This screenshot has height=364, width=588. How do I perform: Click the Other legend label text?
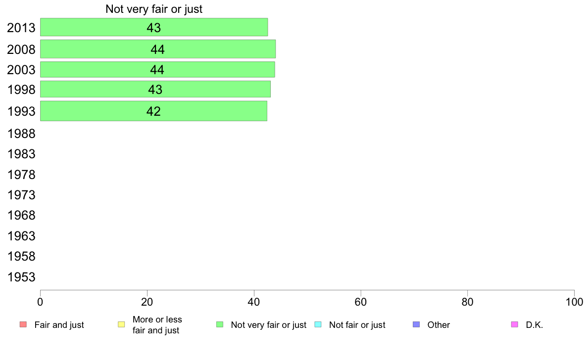pyautogui.click(x=439, y=325)
